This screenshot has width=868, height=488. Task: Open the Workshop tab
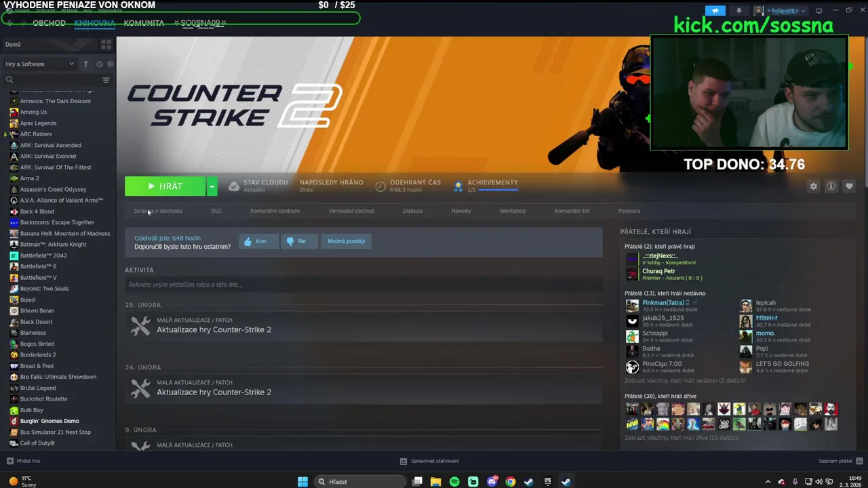(513, 211)
